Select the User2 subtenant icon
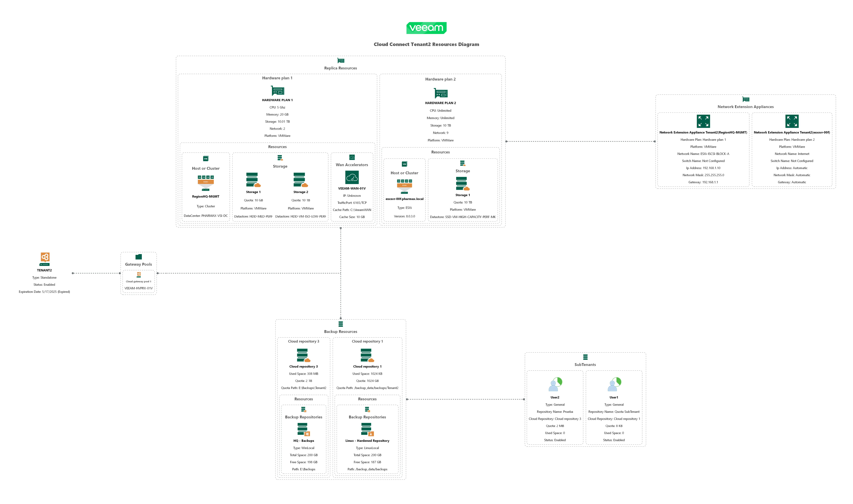853x504 pixels. [x=555, y=384]
